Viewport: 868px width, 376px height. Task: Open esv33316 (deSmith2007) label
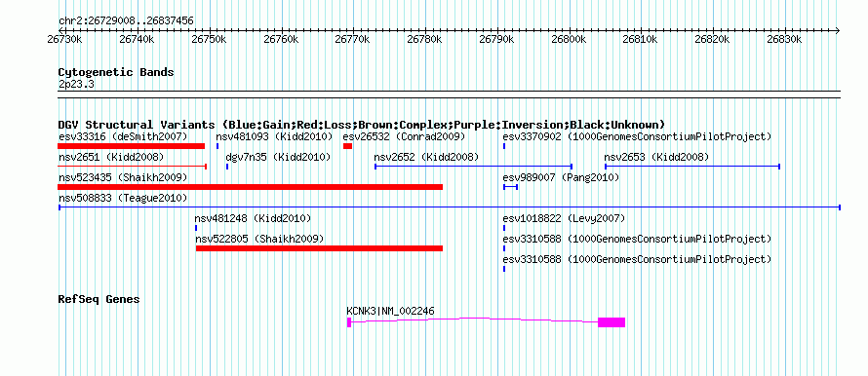123,136
